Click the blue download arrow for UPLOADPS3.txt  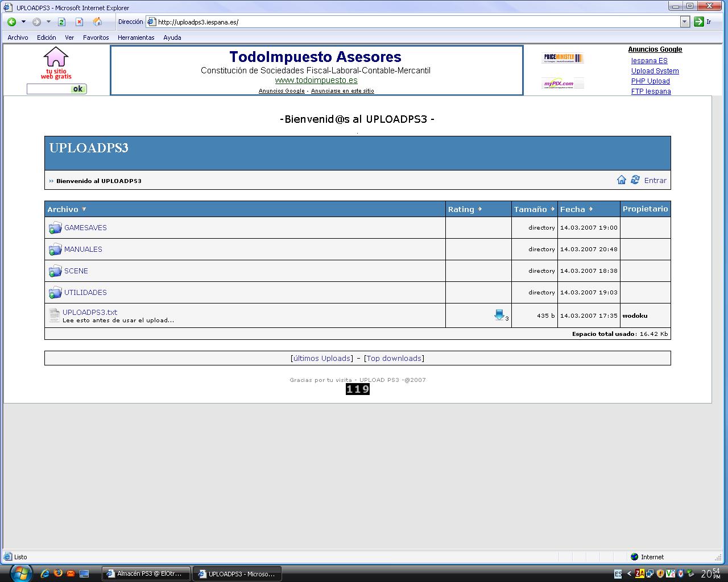coord(499,315)
